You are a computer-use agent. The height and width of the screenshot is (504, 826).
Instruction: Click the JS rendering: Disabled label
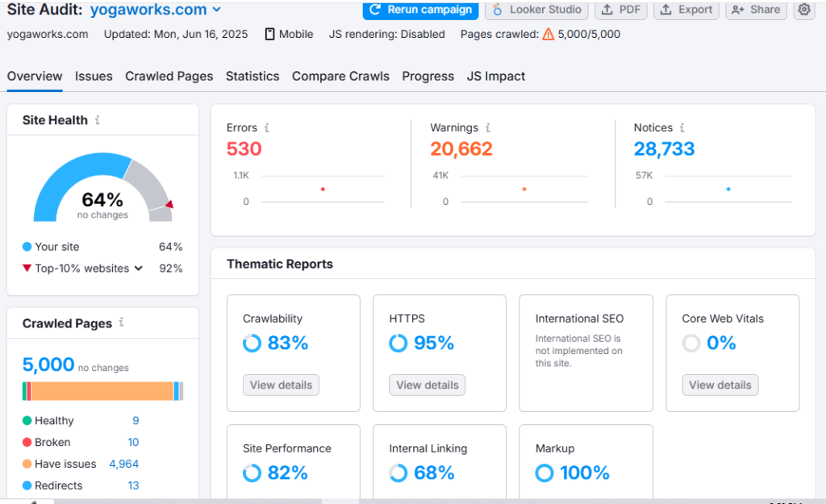pyautogui.click(x=386, y=34)
